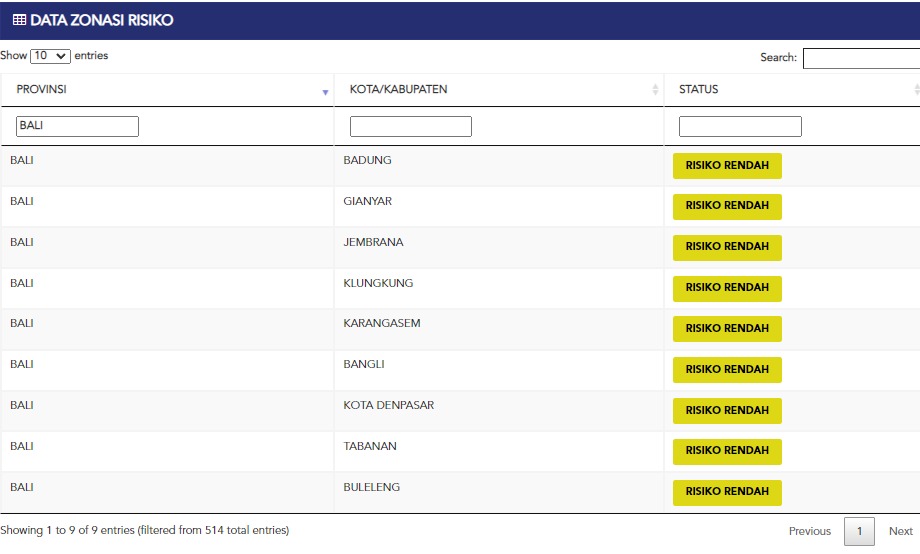Click the Status filter input
This screenshot has height=554, width=920.
point(740,127)
